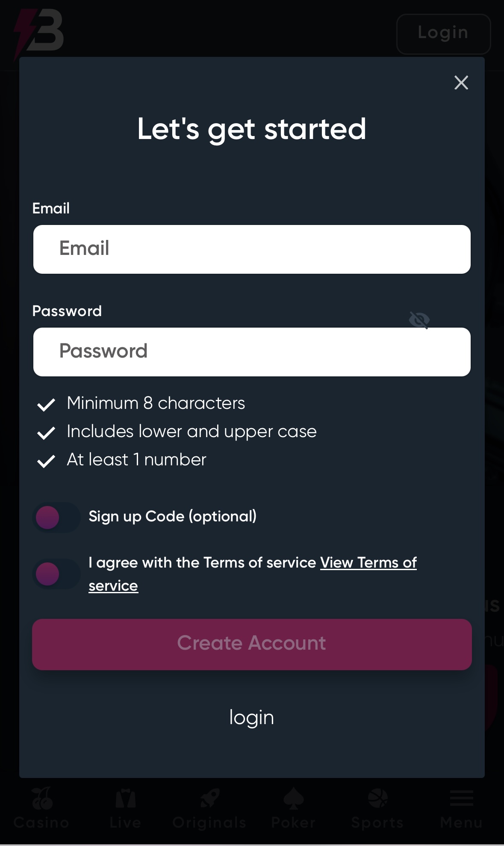Click the lightning B logo
This screenshot has height=846, width=504.
pyautogui.click(x=39, y=32)
